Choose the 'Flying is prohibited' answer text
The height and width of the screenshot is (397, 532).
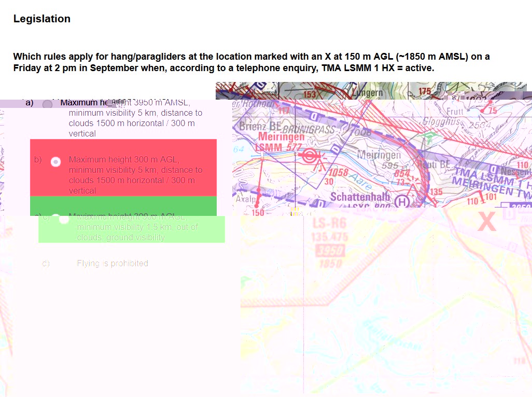pyautogui.click(x=113, y=264)
